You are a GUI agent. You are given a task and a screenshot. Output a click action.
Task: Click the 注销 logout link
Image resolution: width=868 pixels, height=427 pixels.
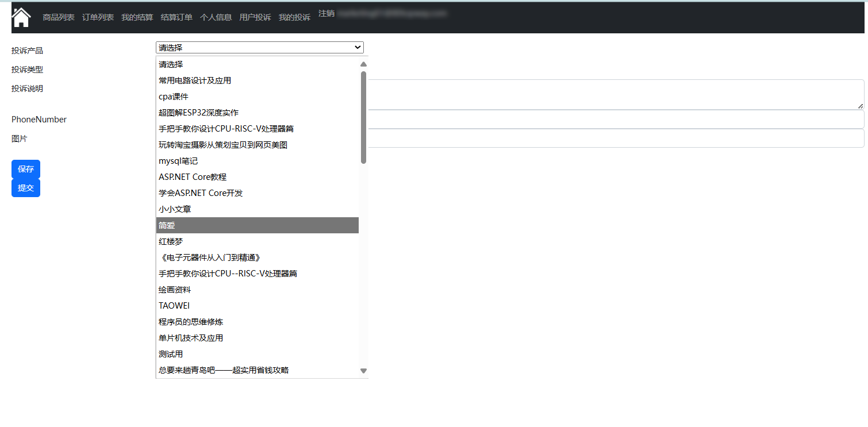[x=326, y=13]
